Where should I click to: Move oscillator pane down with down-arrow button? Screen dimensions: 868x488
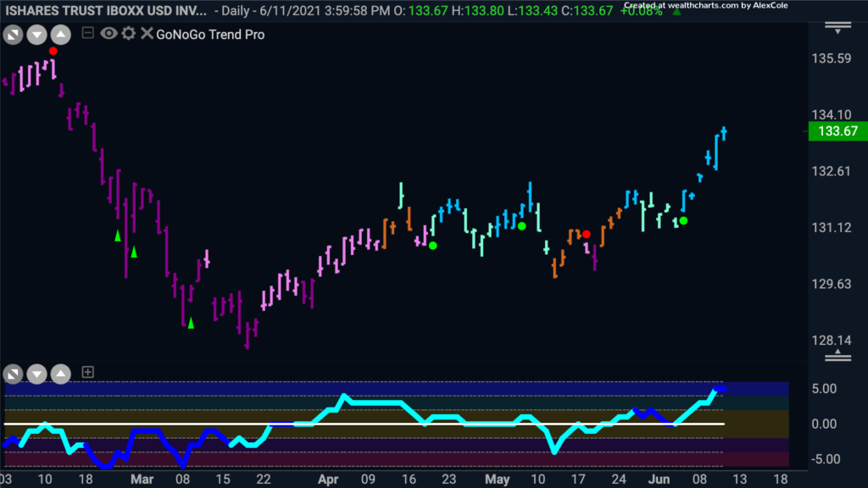click(36, 374)
